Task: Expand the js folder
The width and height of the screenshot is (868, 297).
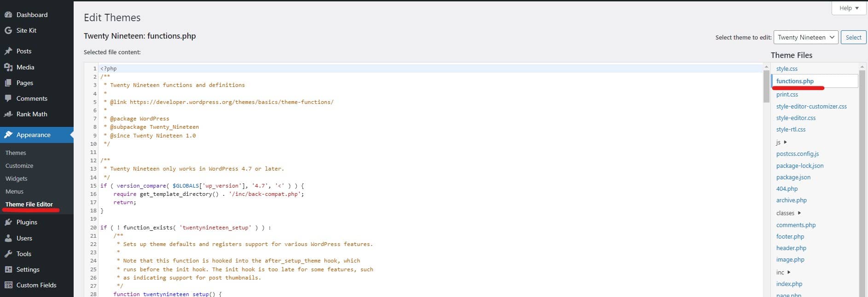Action: 781,142
